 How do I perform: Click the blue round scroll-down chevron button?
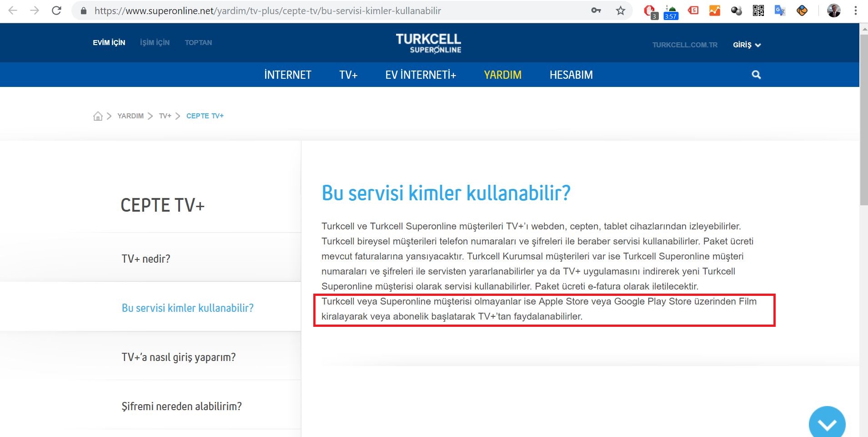[x=827, y=423]
